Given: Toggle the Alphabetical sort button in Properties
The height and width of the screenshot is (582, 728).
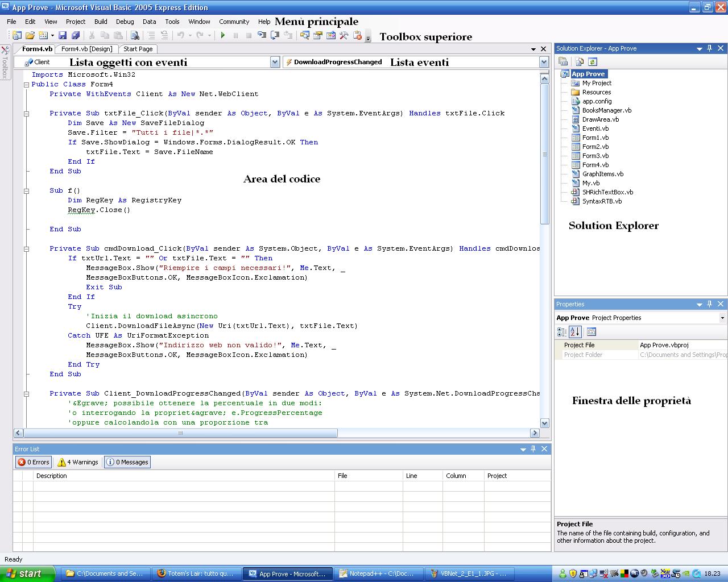Looking at the screenshot, I should point(575,331).
